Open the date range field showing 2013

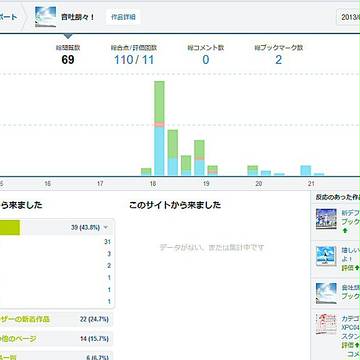(x=348, y=18)
